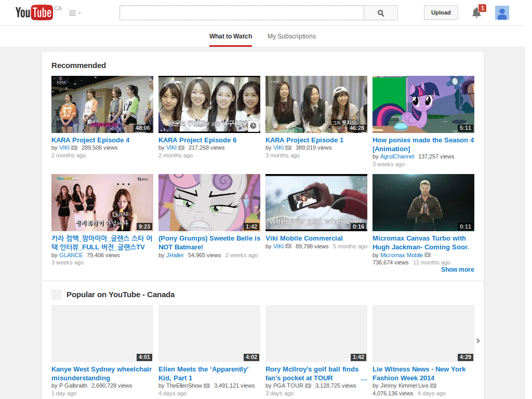532x399 pixels.
Task: Open the 4:02 Ellen video thumbnail
Action: click(209, 334)
